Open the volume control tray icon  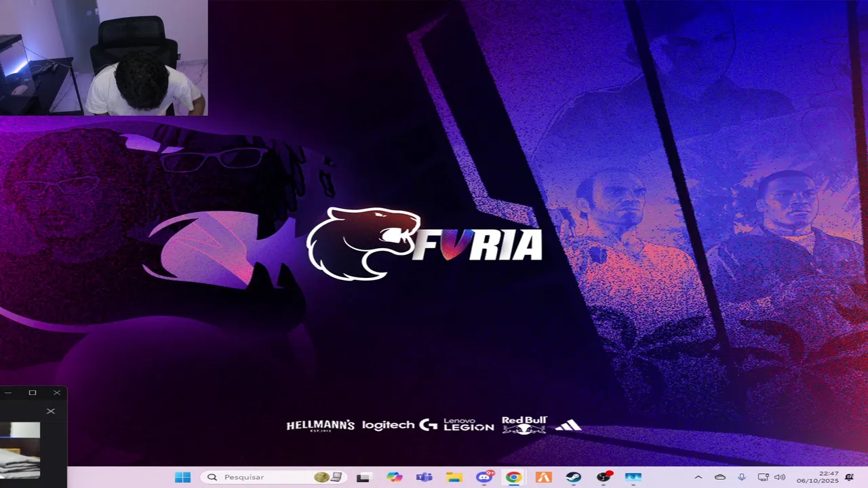coord(779,477)
